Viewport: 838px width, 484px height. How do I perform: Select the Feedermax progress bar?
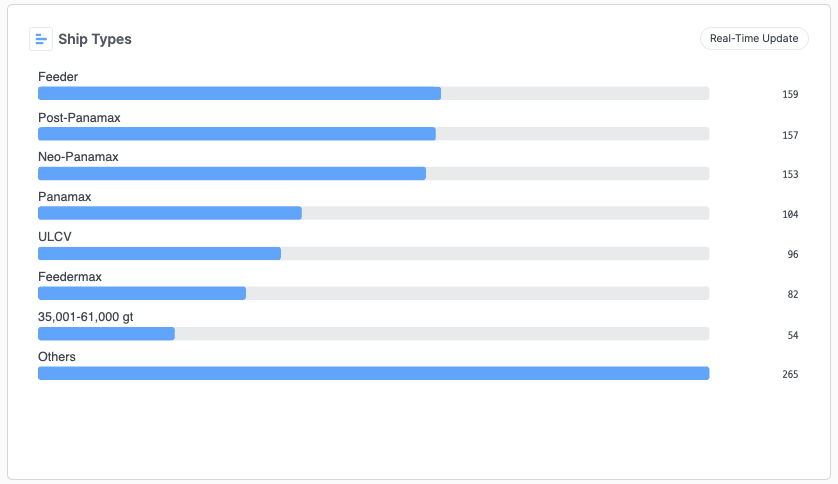[x=374, y=293]
